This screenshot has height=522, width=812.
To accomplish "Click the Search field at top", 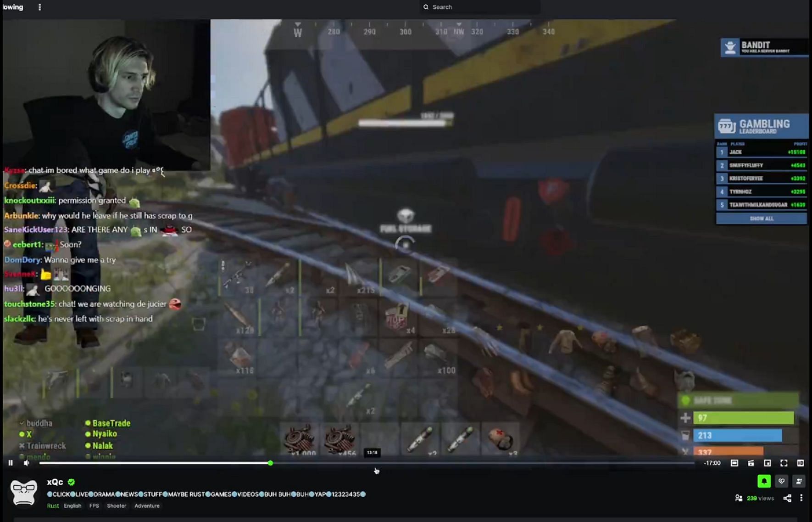I will [479, 7].
